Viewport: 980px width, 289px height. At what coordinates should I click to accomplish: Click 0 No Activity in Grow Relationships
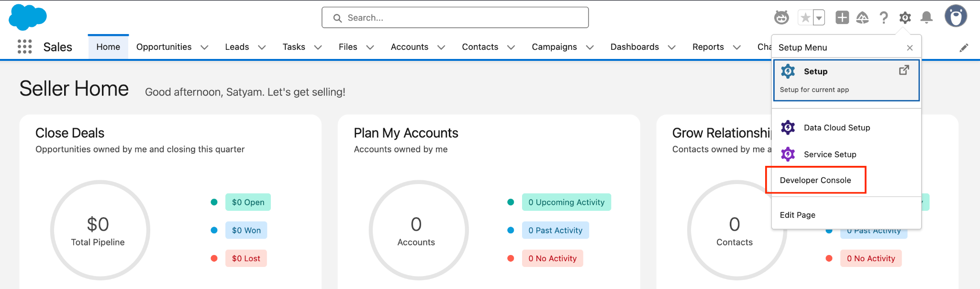[x=870, y=258]
